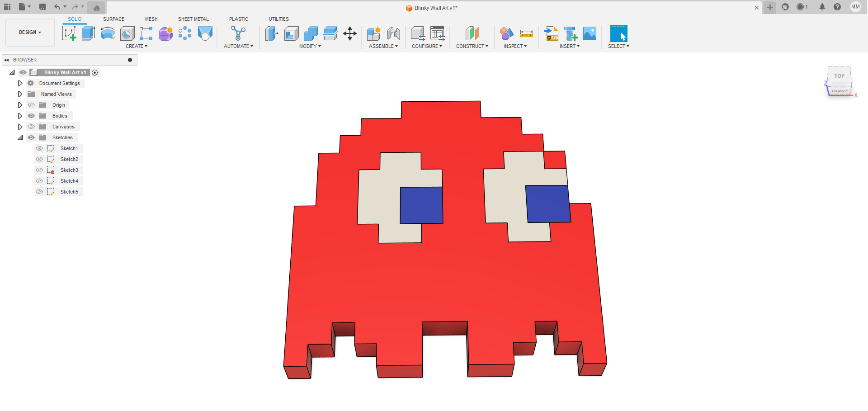The width and height of the screenshot is (868, 411).
Task: Switch to the Utilities tab
Action: pos(279,19)
